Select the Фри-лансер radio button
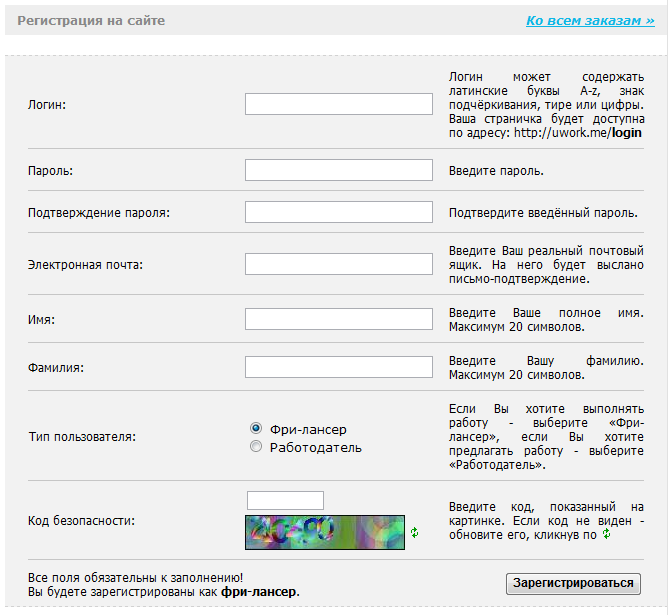The height and width of the screenshot is (615, 668). (256, 428)
